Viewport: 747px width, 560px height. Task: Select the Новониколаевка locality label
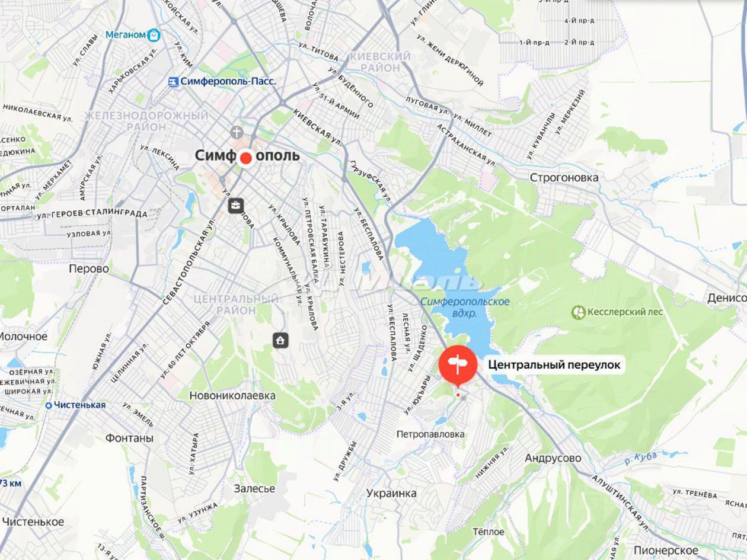pos(232,395)
